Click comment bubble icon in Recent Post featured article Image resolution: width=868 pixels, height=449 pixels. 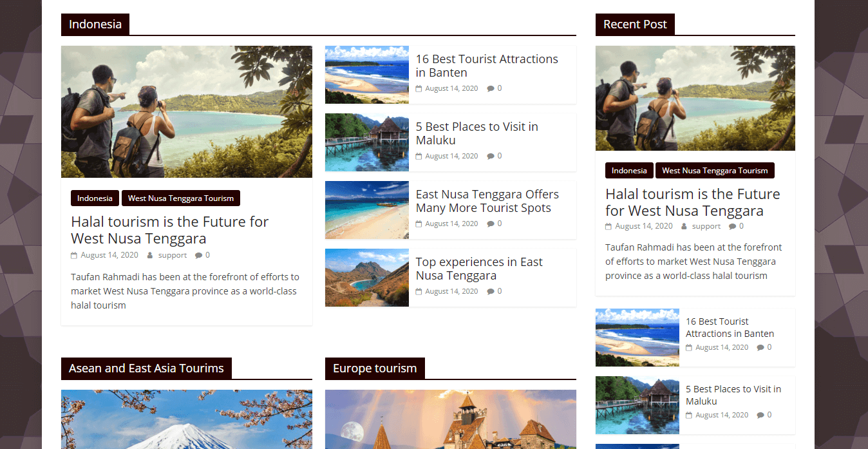[x=733, y=226]
